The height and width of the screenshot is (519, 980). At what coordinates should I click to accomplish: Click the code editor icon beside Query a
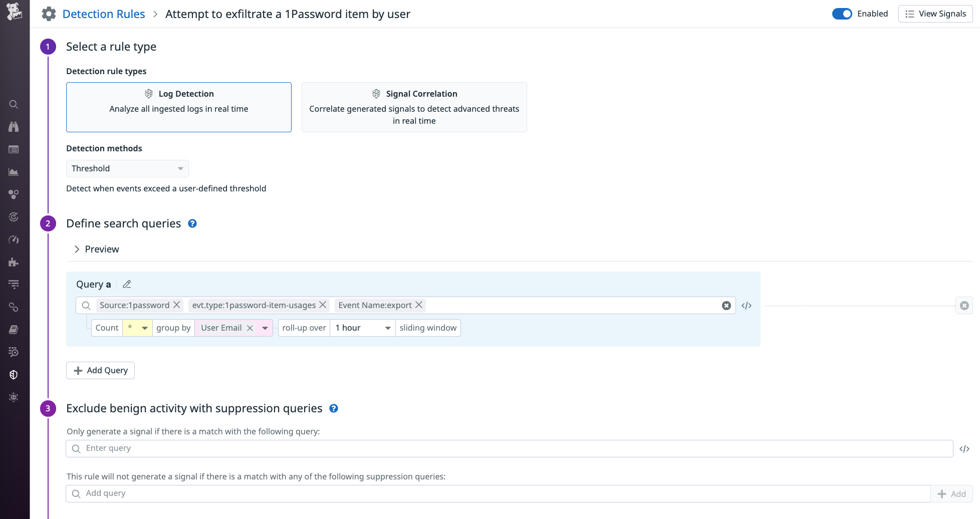click(x=746, y=305)
